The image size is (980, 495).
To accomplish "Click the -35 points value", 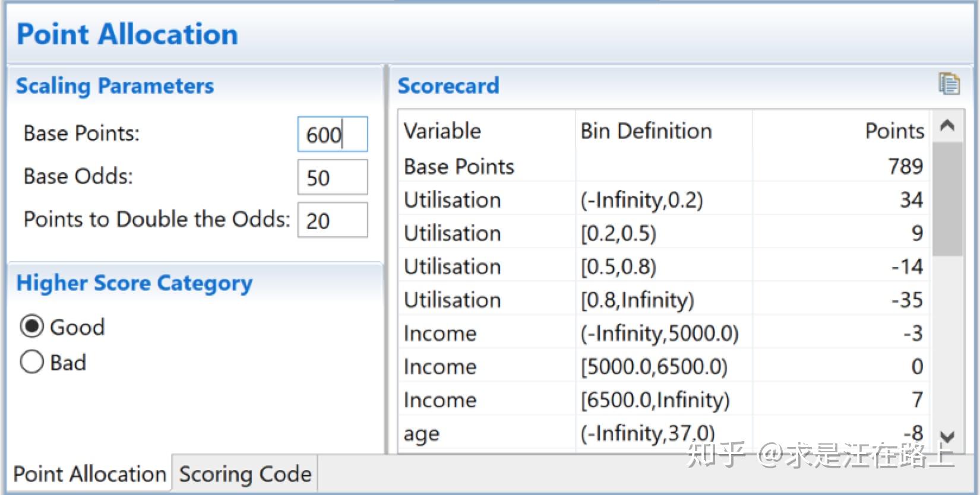I will (907, 300).
